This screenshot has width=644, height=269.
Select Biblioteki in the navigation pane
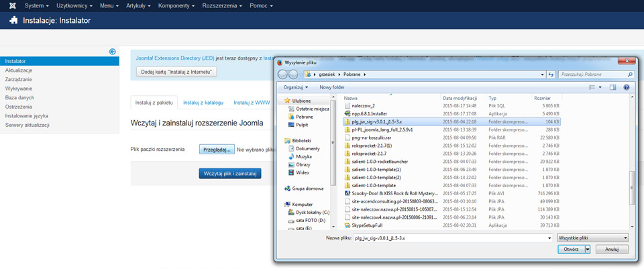[298, 140]
